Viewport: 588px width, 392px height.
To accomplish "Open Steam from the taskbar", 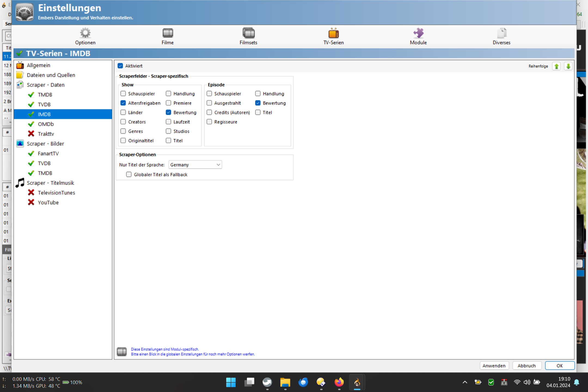I will 267,382.
